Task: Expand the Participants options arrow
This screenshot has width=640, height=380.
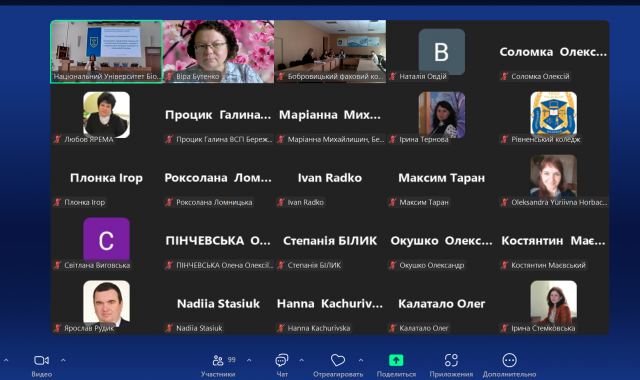Action: 249,360
